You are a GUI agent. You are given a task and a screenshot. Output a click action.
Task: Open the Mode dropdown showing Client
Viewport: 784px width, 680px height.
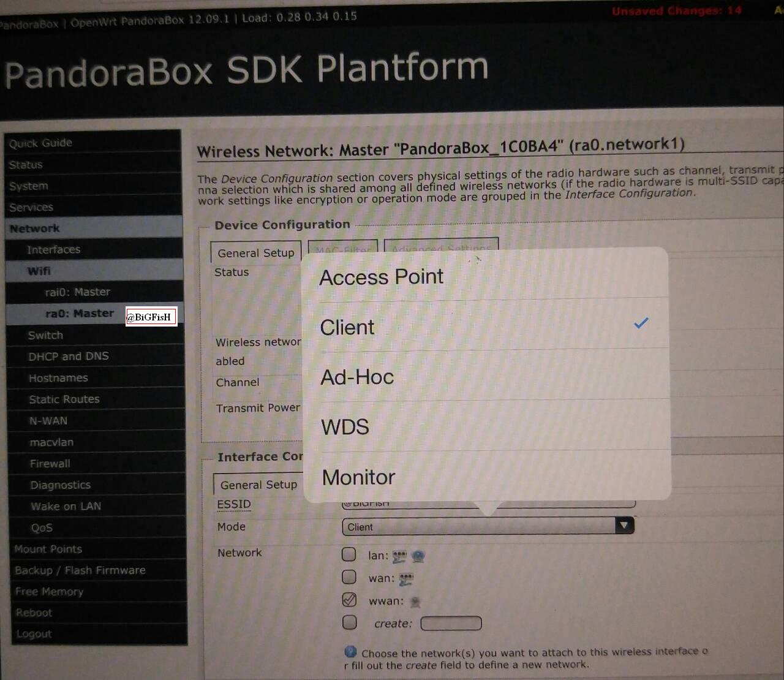coord(488,526)
